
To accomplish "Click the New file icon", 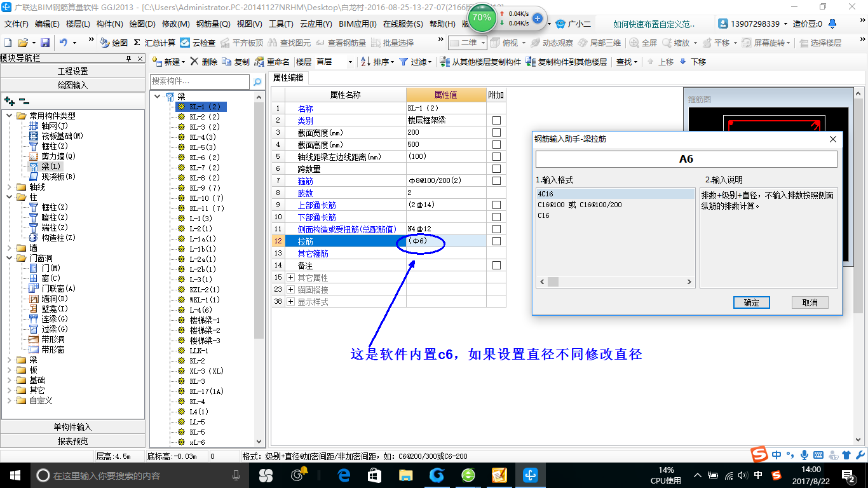I will (8, 43).
